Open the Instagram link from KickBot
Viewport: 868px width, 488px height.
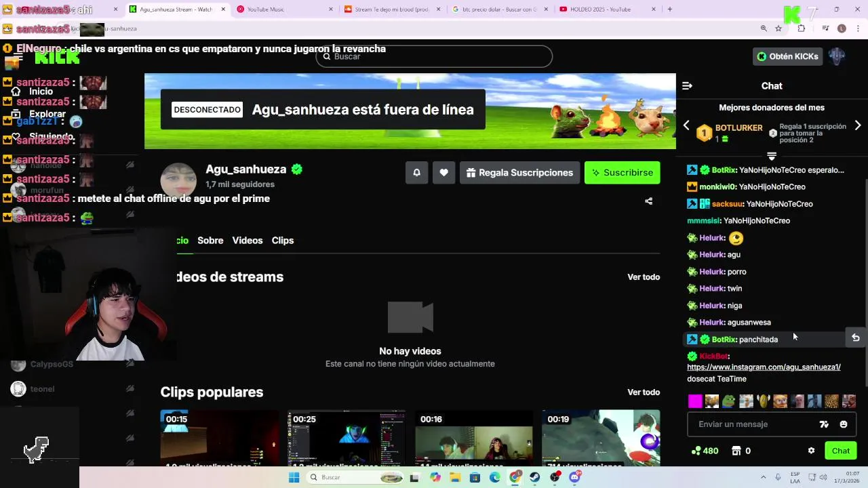(764, 367)
